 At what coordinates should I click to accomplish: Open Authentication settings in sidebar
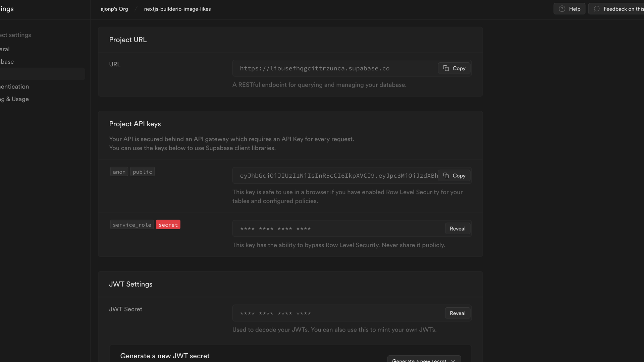point(15,86)
